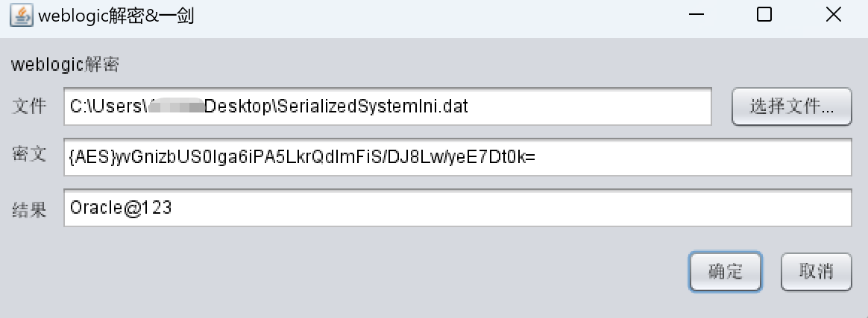
Task: Click the 密文 label
Action: 29,156
